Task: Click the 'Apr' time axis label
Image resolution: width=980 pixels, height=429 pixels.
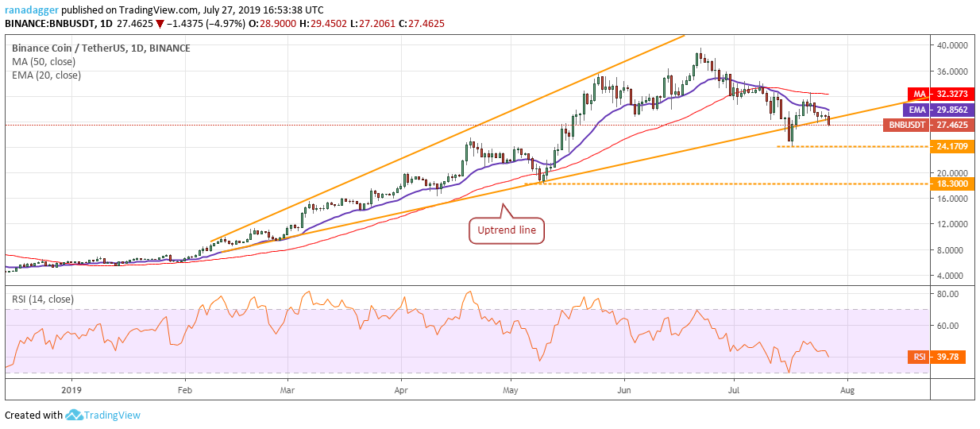Action: tap(400, 391)
